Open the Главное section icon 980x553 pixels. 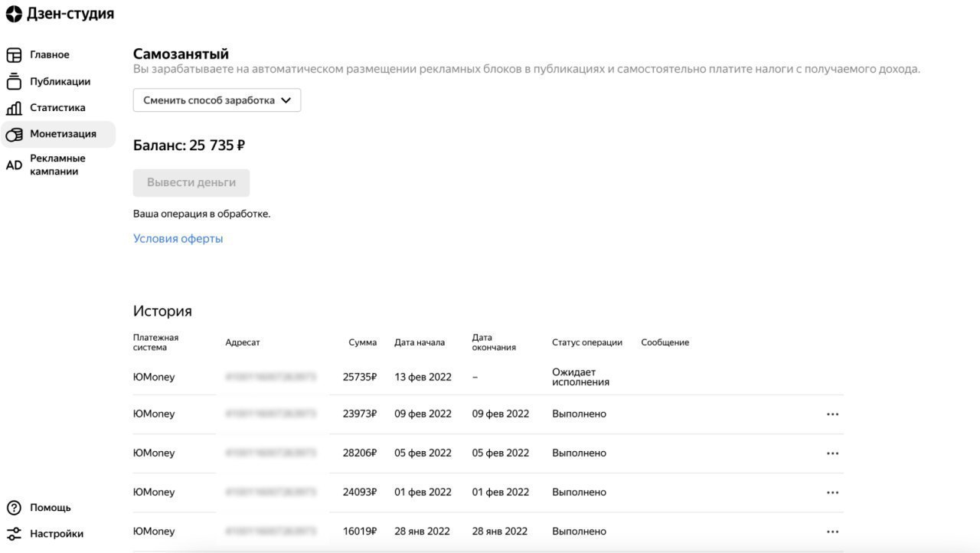14,55
